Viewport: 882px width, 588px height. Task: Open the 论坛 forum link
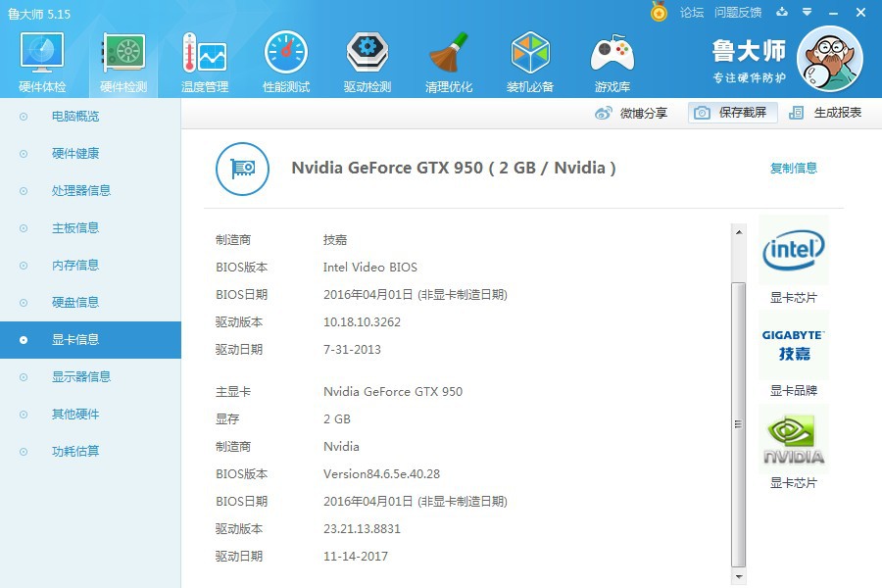point(692,13)
